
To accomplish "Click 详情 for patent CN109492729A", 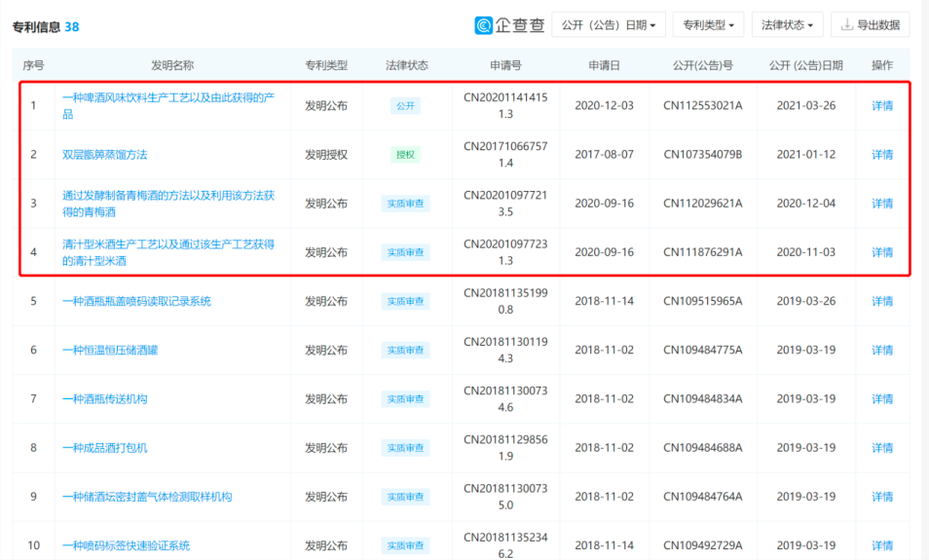I will (x=882, y=545).
